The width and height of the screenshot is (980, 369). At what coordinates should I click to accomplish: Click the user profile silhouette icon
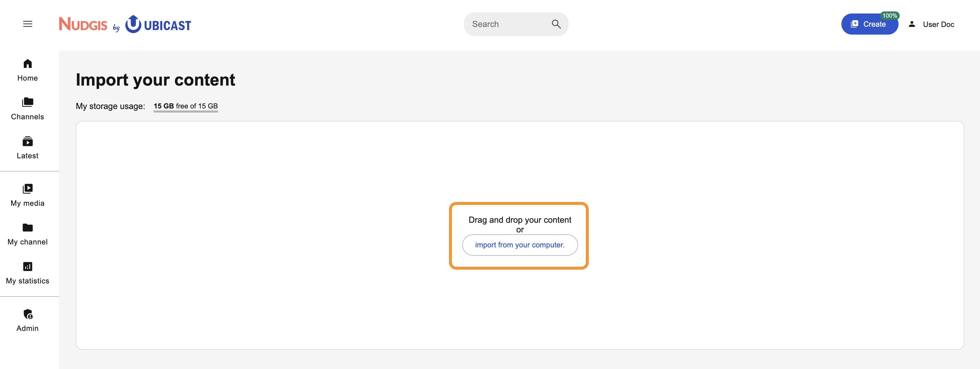911,24
